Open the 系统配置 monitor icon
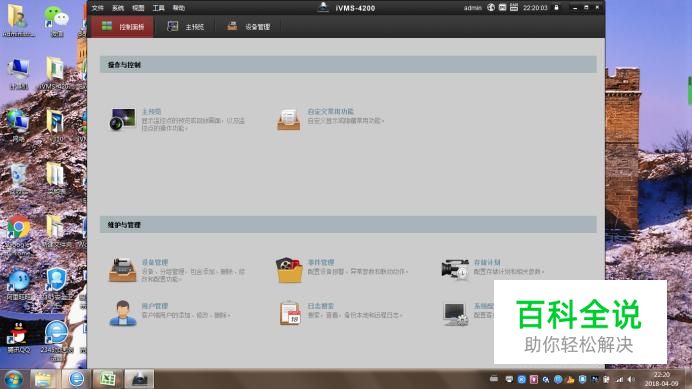Viewport: 692px width, 389px height. 455,314
